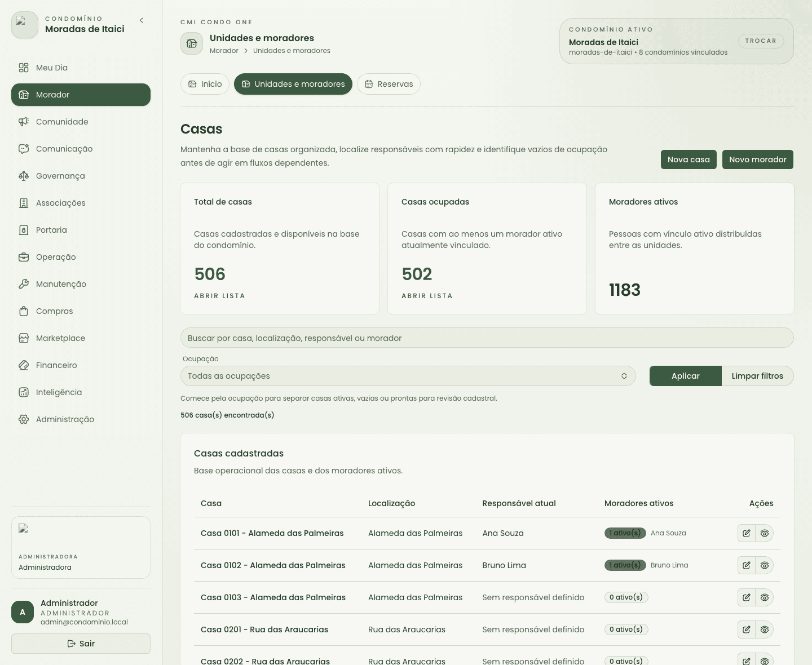Screen dimensions: 812x665
Task: Click the Meu Dia grid icon
Action: 24,68
